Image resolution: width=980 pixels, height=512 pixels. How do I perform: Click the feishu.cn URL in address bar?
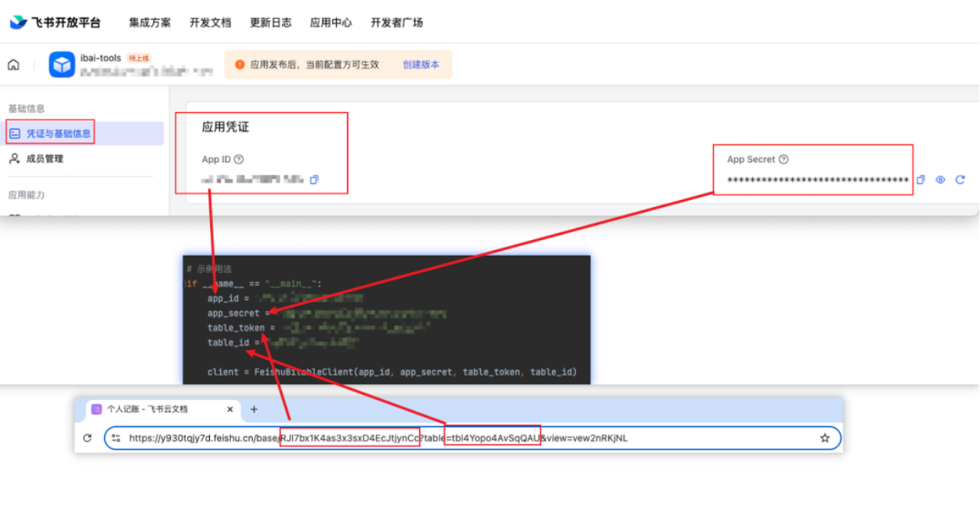378,438
